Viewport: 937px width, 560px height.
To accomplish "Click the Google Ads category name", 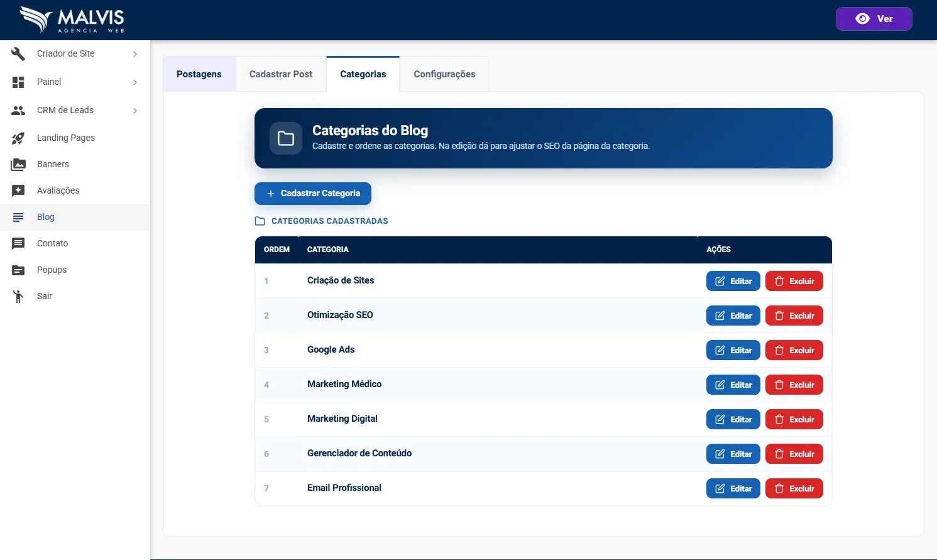I will pos(331,349).
